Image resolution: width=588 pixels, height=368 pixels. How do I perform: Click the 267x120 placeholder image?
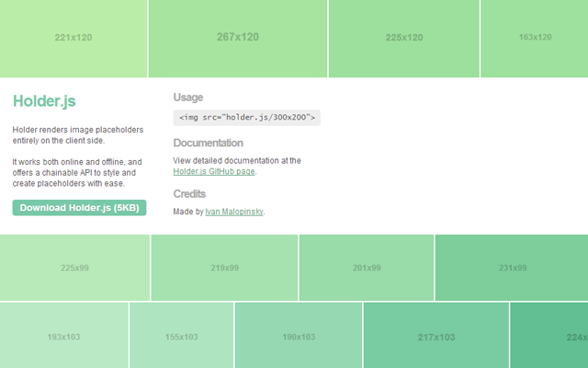(x=237, y=38)
